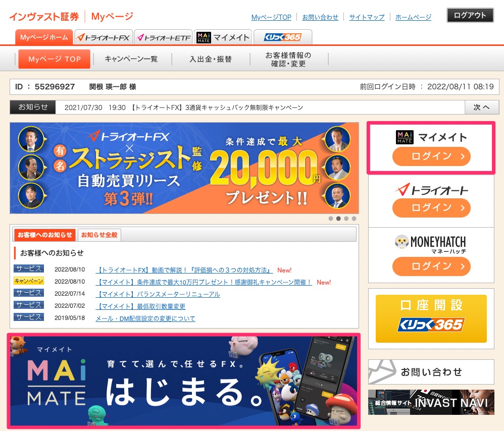Click the お問い合わせ envelope icon box

431,372
